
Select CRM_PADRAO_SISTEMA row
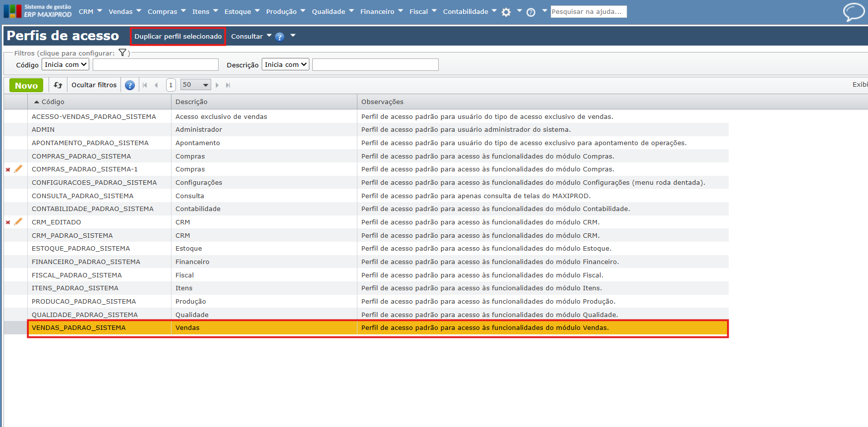coord(366,235)
